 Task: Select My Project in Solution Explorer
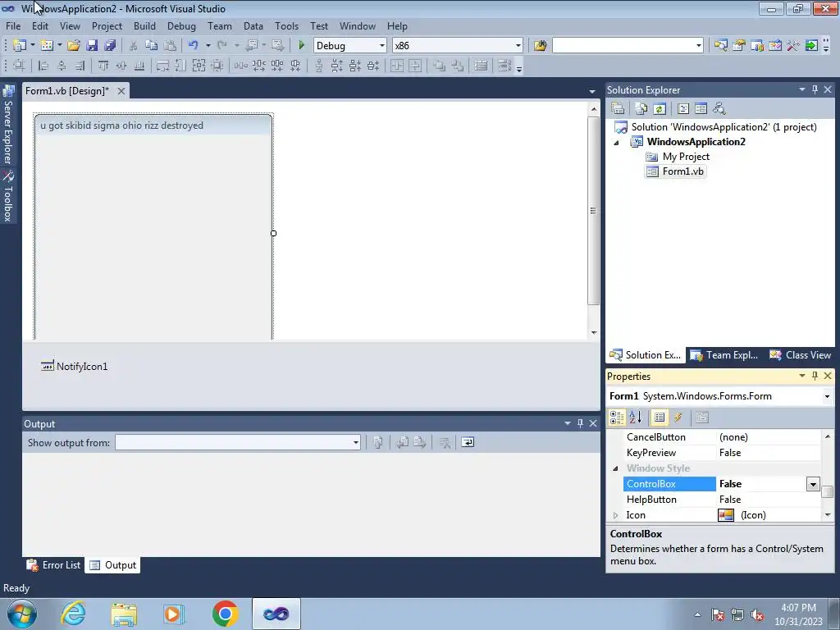coord(678,157)
